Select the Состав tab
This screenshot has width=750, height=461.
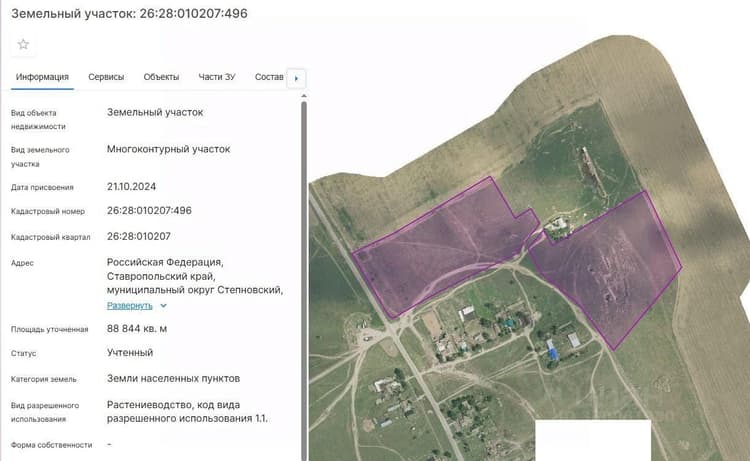[269, 77]
